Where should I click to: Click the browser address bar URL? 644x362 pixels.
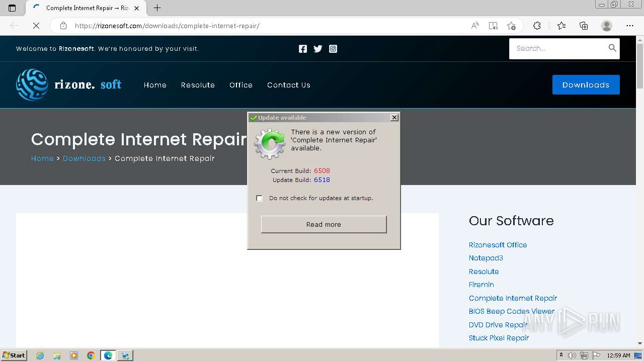[x=167, y=26]
